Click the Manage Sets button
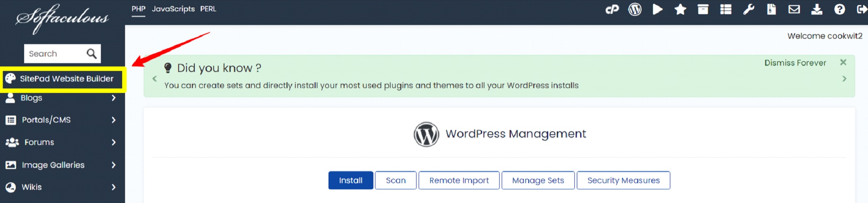Viewport: 868px width, 203px height. [538, 180]
